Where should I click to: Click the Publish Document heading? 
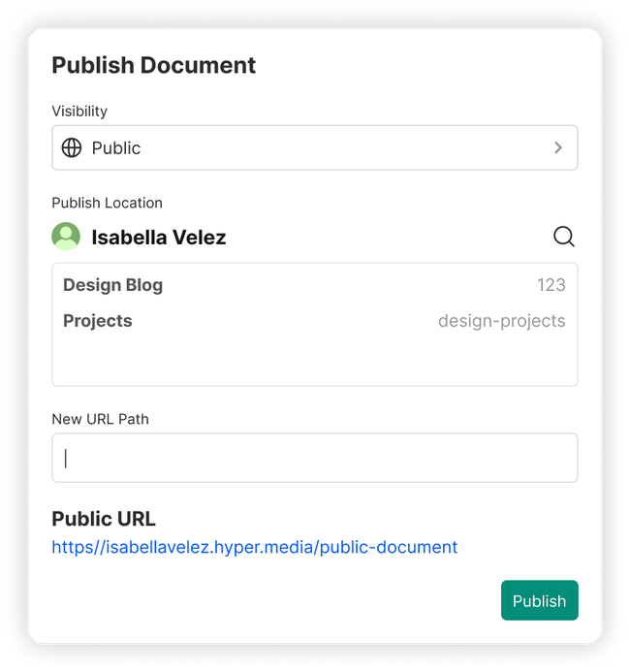(x=153, y=65)
